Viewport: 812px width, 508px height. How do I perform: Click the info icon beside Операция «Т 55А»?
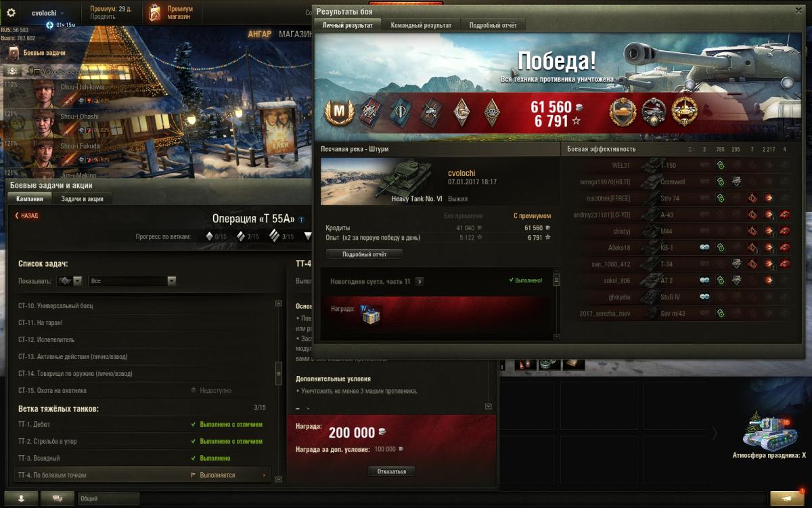301,219
